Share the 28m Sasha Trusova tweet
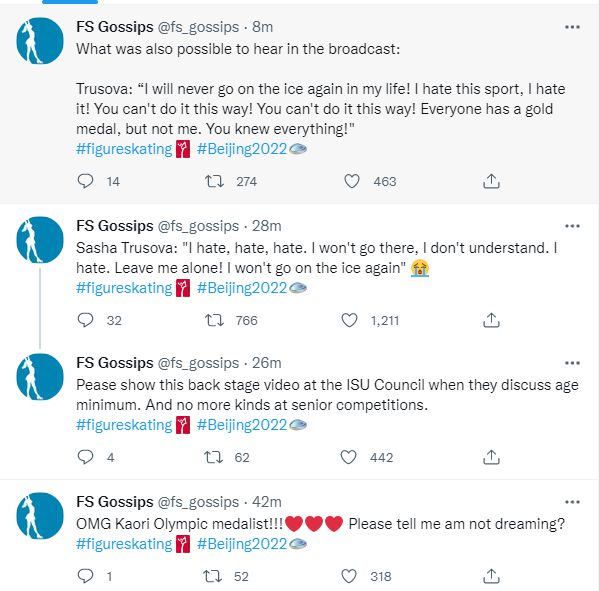The width and height of the screenshot is (599, 591). pyautogui.click(x=491, y=320)
